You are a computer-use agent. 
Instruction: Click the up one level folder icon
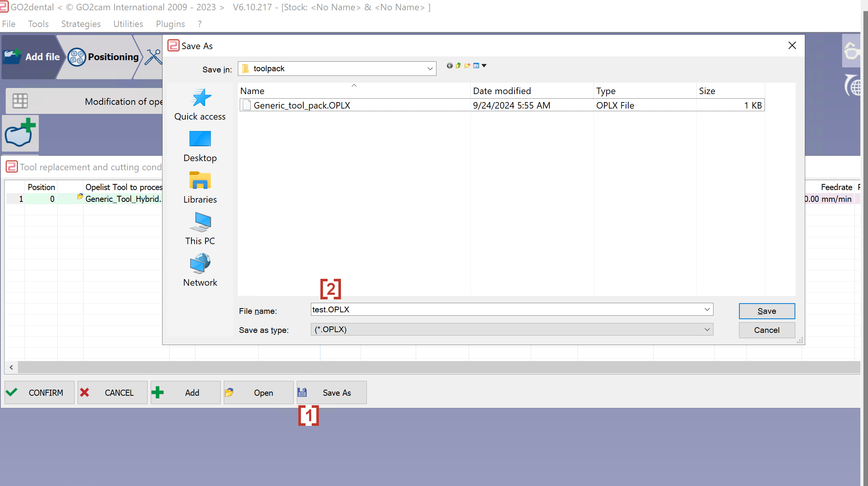(458, 66)
